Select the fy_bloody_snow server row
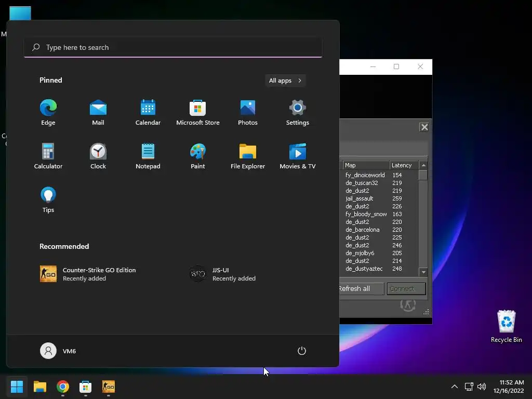 point(379,214)
